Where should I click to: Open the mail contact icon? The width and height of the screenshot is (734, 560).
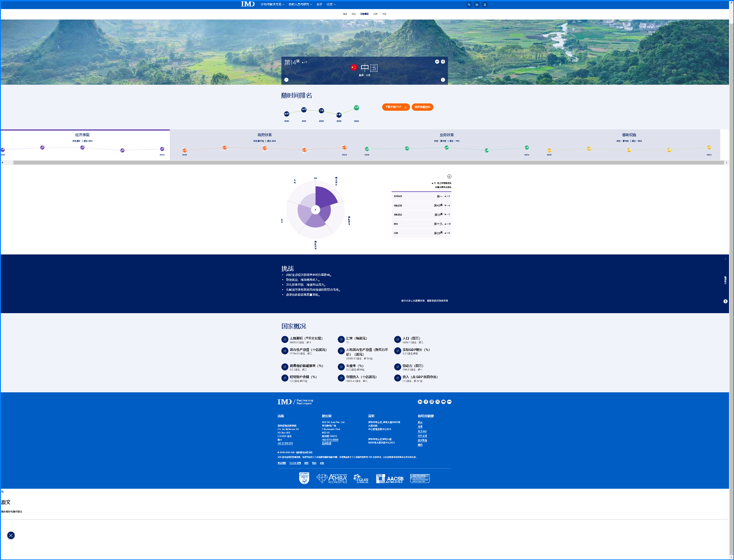pos(477,5)
